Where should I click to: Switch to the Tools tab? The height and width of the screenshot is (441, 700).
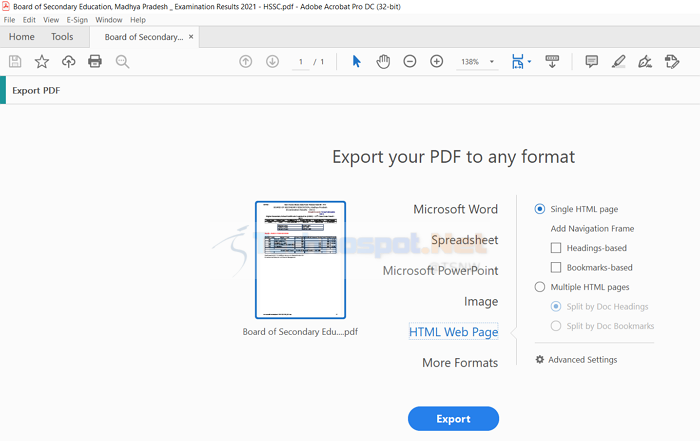62,37
